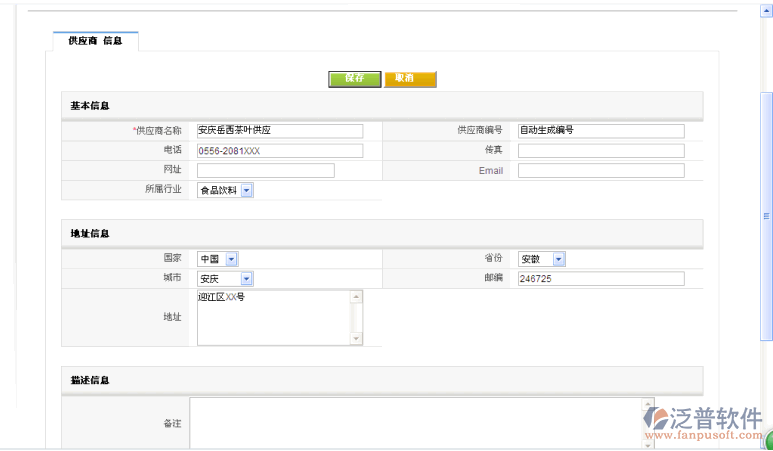This screenshot has width=773, height=451.
Task: Click the address textarea scroll-down arrow
Action: [356, 339]
